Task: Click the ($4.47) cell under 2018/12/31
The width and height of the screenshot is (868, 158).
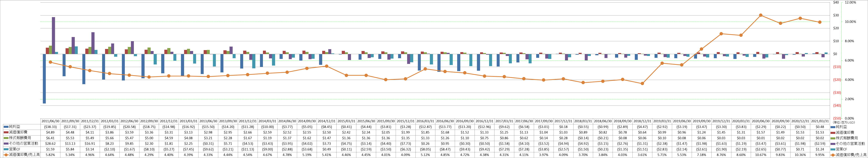Action: [642, 127]
